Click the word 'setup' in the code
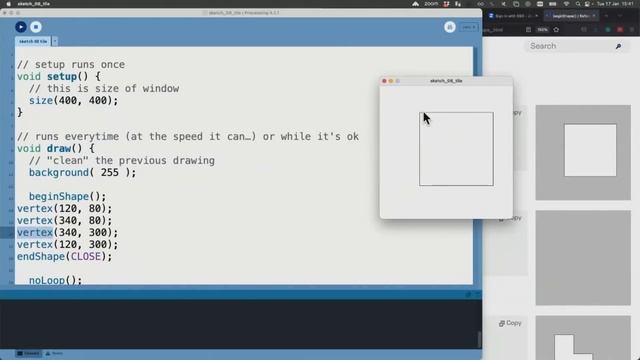Viewport: 640px width, 360px height. click(x=62, y=76)
